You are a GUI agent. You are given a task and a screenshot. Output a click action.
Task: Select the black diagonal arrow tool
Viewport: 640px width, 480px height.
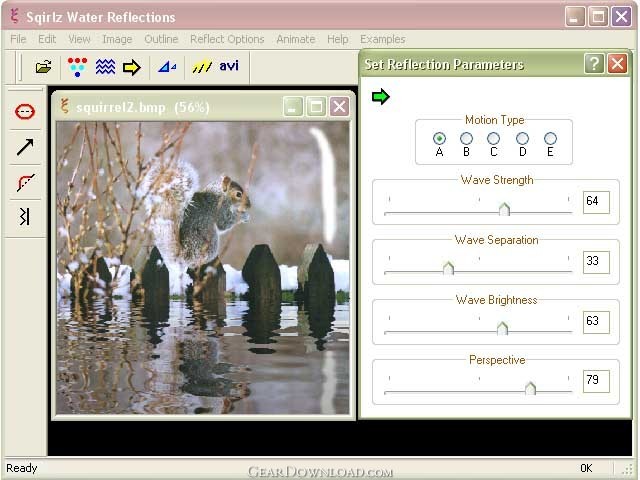(x=25, y=147)
